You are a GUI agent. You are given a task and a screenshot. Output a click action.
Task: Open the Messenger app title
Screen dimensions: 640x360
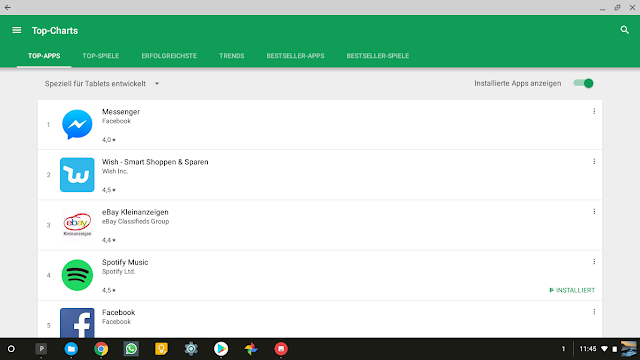(x=121, y=112)
